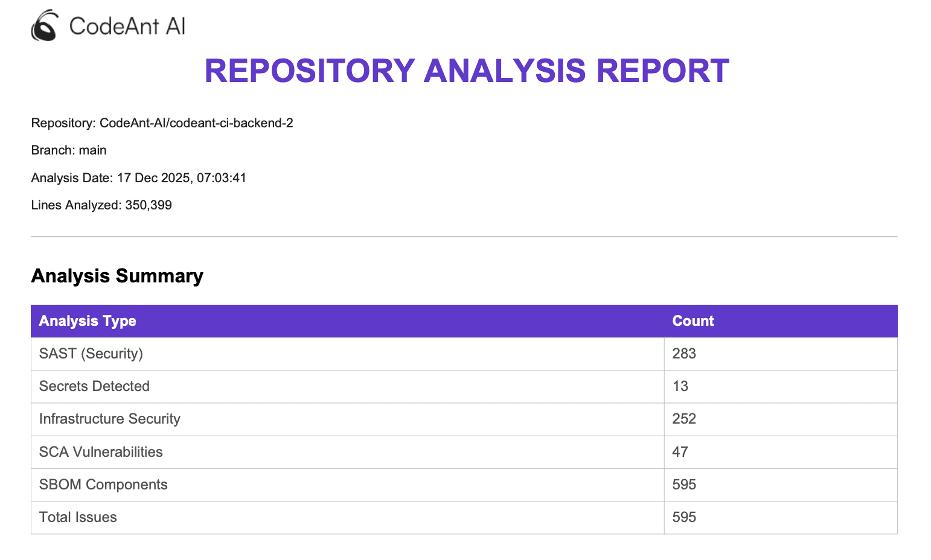Screen dimensions: 931x560
Task: Click the Branch: main label
Action: coord(69,150)
